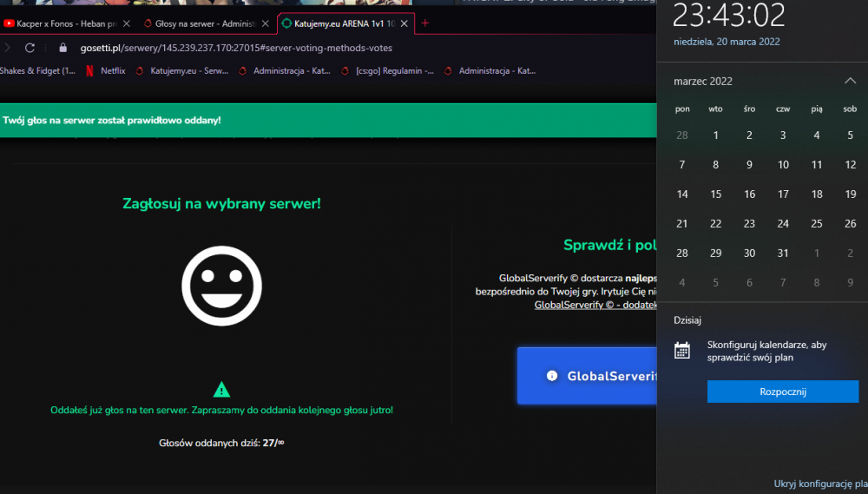Select March 12 in the calendar
The width and height of the screenshot is (868, 494).
[851, 164]
